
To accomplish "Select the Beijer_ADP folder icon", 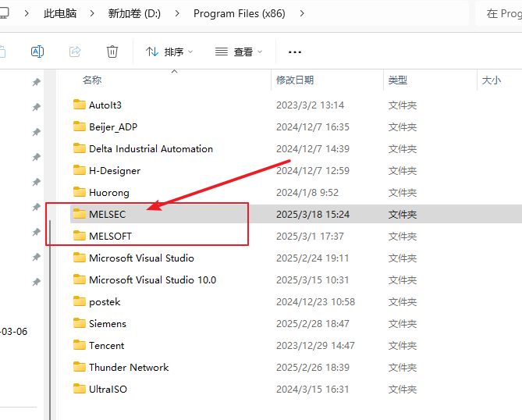I will pyautogui.click(x=80, y=126).
